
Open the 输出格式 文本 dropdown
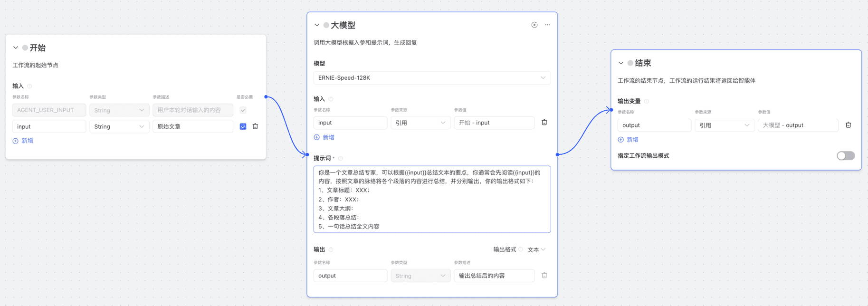(x=536, y=249)
